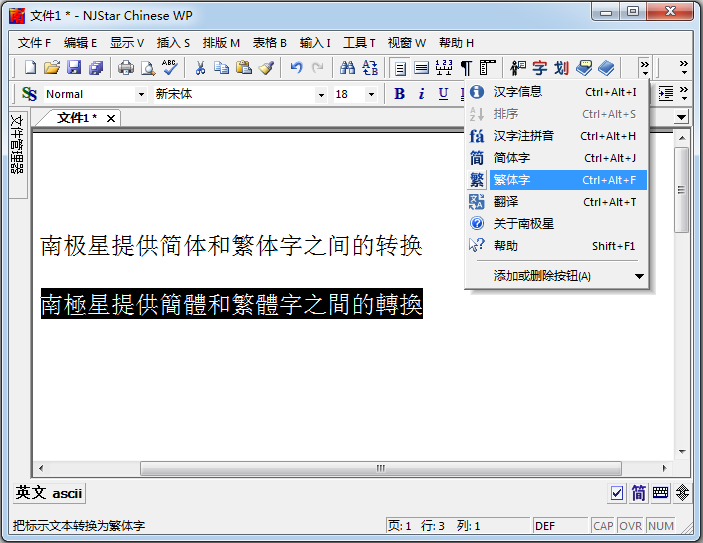The height and width of the screenshot is (543, 703).
Task: Create a new document with toolbar icon
Action: click(30, 68)
